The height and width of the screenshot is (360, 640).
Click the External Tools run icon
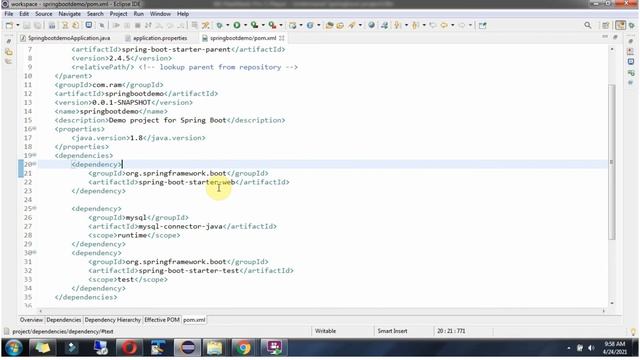click(272, 25)
